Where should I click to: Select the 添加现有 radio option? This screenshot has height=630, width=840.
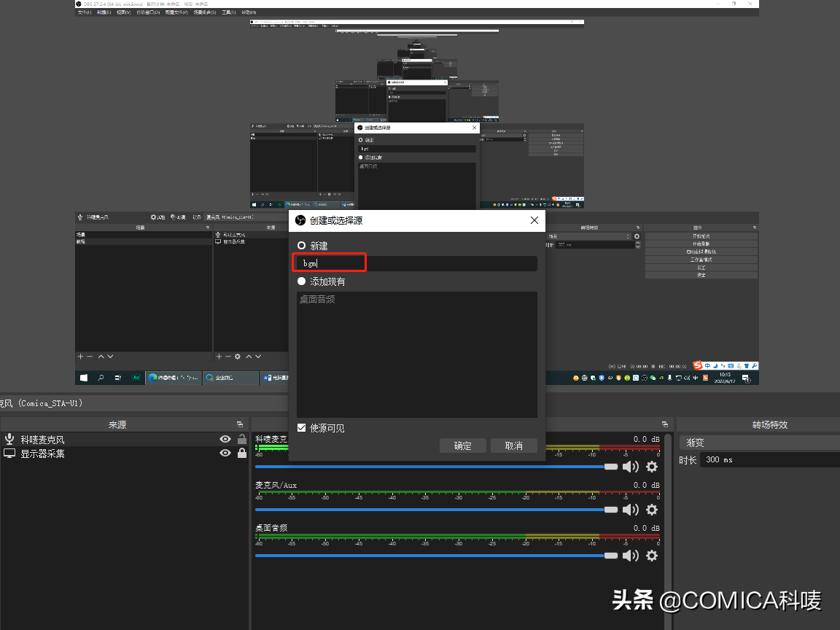pos(301,281)
